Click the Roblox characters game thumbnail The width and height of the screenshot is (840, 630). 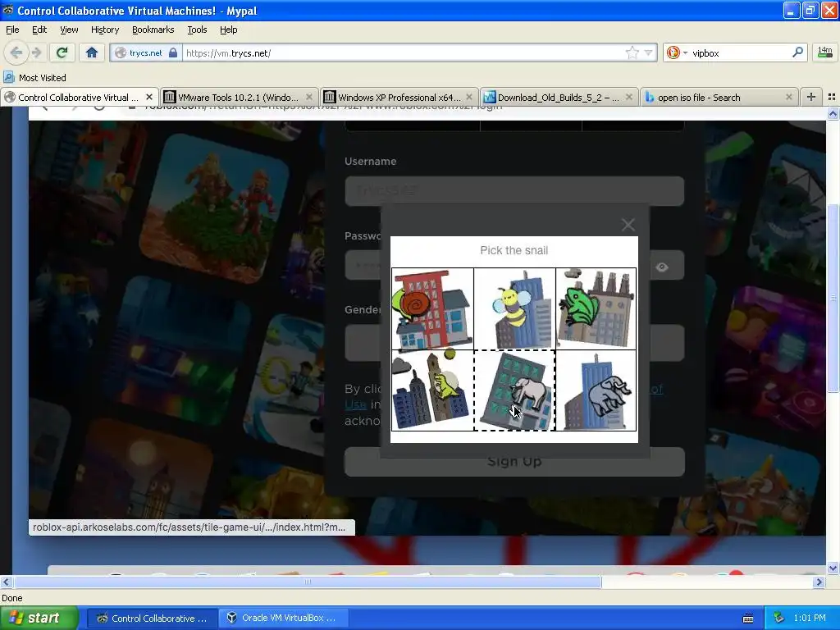click(214, 209)
